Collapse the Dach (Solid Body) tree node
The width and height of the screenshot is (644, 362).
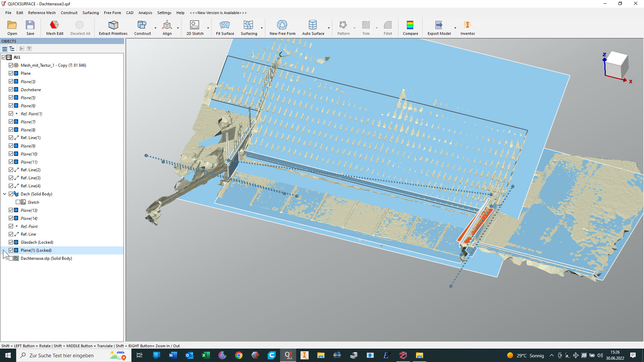[x=5, y=194]
